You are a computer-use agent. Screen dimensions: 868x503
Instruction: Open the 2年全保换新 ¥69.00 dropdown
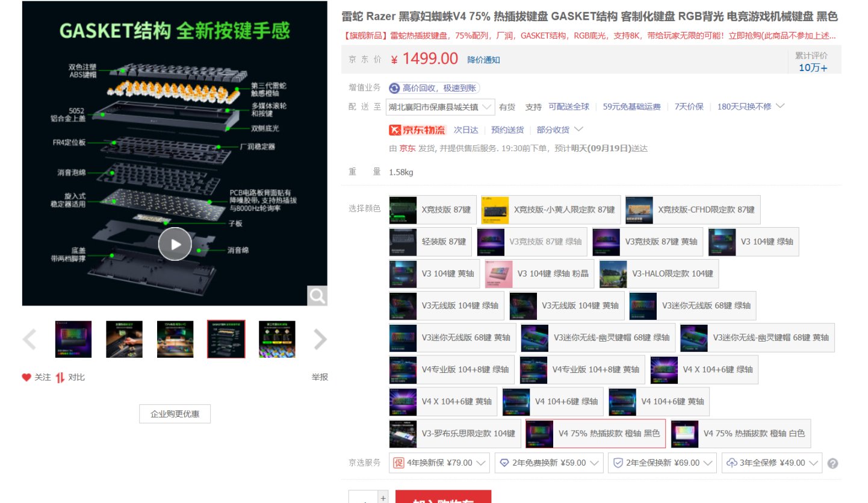coord(662,463)
